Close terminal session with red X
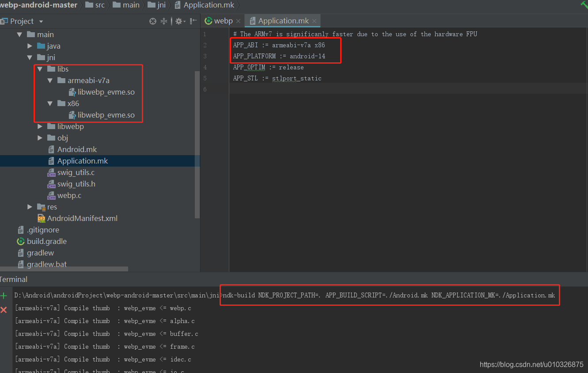The height and width of the screenshot is (373, 588). point(4,310)
